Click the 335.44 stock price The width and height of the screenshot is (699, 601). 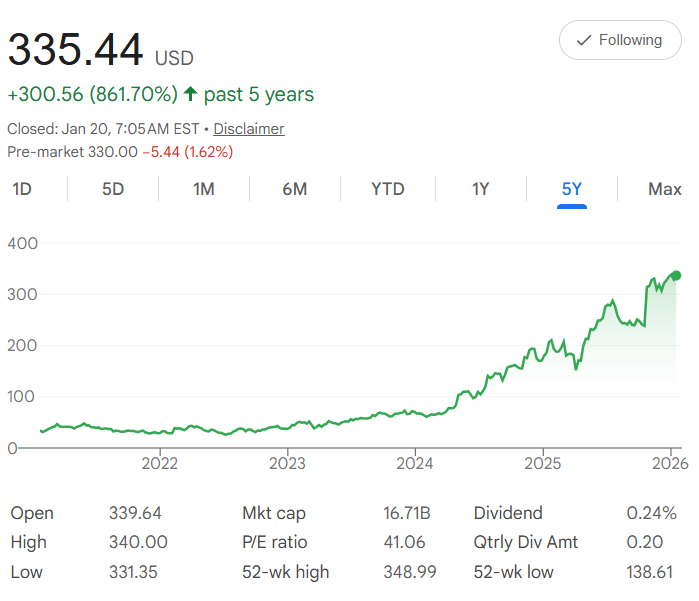pos(76,50)
